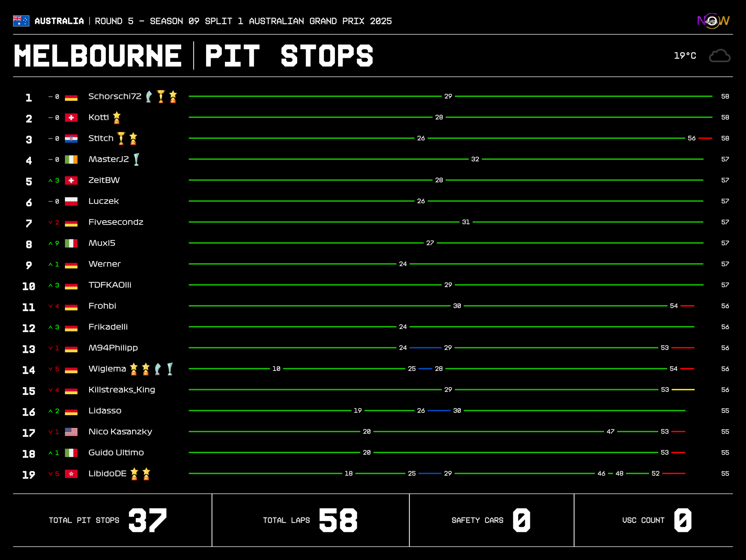
Task: Open Guido Ultimo's driver entry
Action: point(116,452)
